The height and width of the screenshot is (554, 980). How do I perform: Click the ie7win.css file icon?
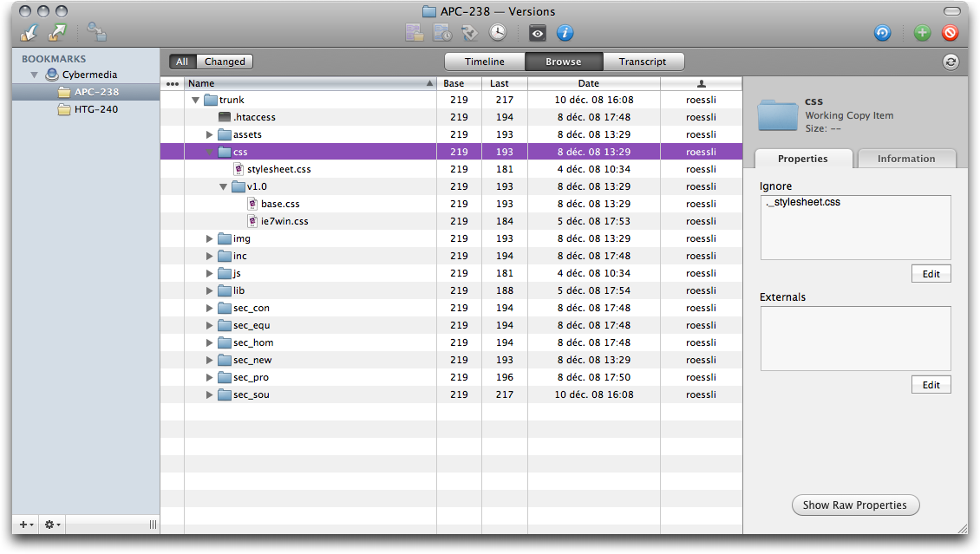pyautogui.click(x=252, y=221)
